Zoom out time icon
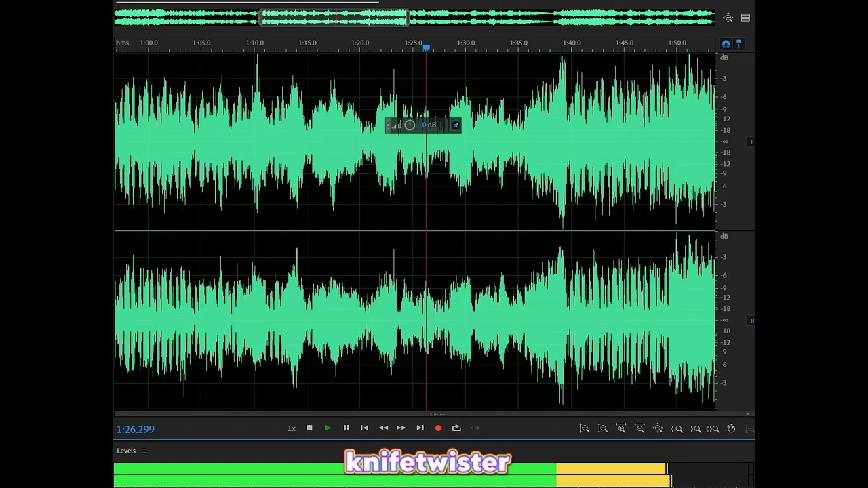 [x=639, y=428]
